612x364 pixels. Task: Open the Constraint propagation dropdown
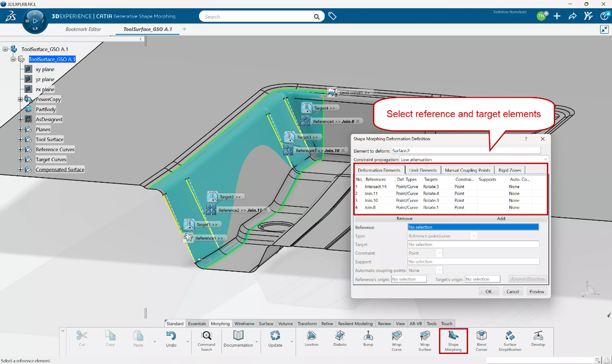(545, 159)
